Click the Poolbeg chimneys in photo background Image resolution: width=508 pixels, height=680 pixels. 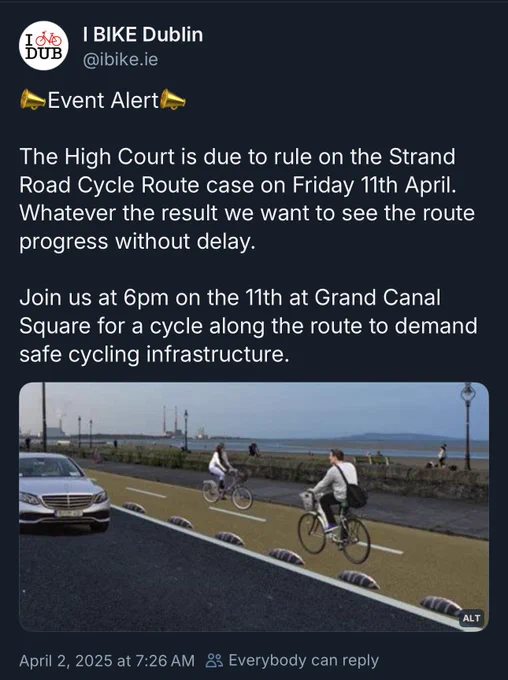[x=170, y=420]
